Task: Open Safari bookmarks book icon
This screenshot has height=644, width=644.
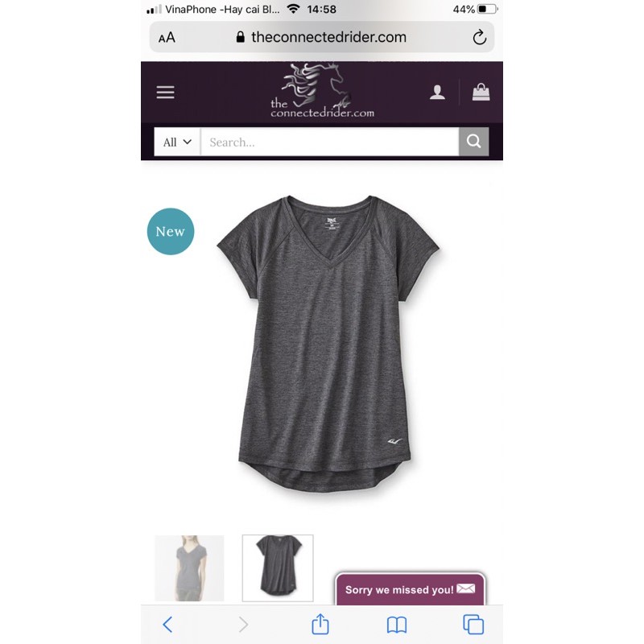Action: click(x=397, y=625)
